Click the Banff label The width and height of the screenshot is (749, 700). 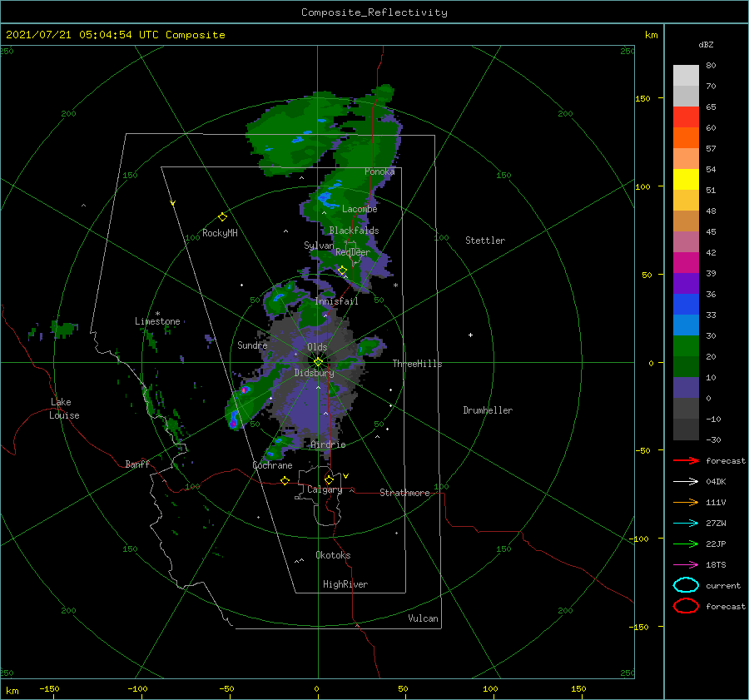(137, 464)
